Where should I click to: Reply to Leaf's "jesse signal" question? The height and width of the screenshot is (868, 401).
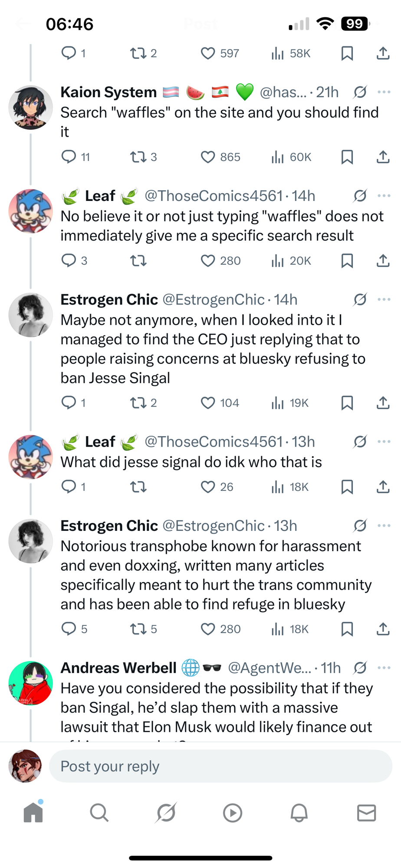pos(69,487)
